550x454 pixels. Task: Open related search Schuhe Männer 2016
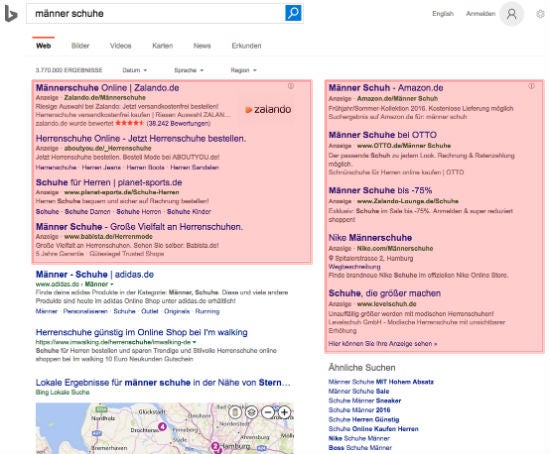click(360, 410)
